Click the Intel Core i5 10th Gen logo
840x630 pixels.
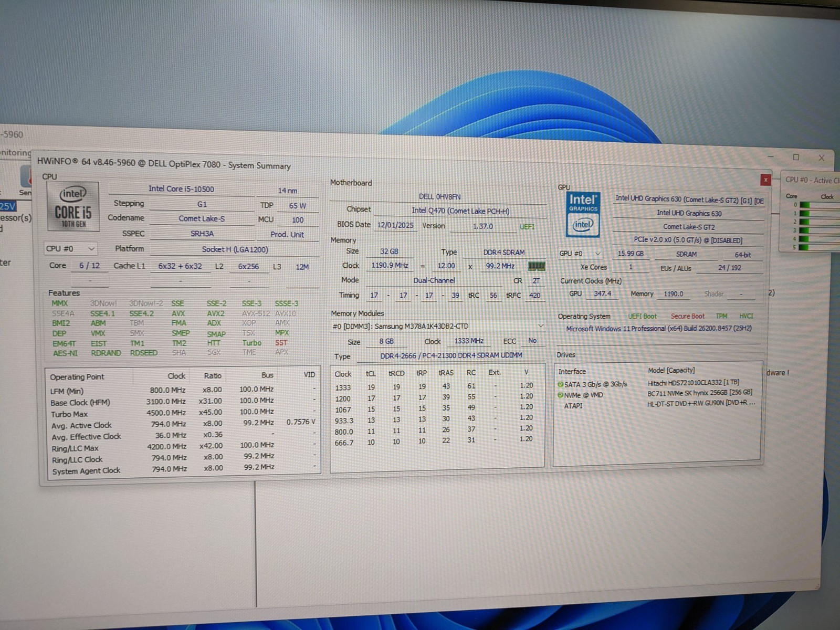click(x=73, y=207)
